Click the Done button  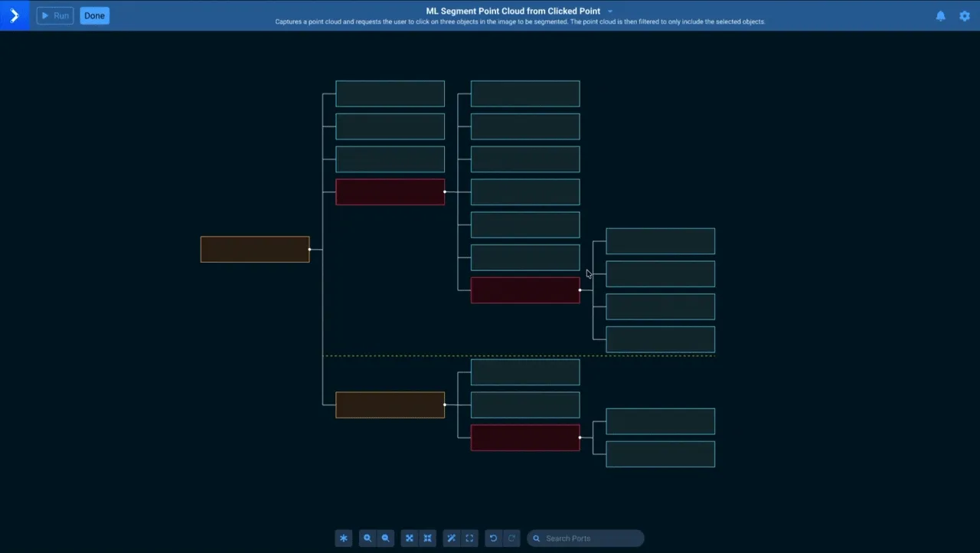pos(94,15)
